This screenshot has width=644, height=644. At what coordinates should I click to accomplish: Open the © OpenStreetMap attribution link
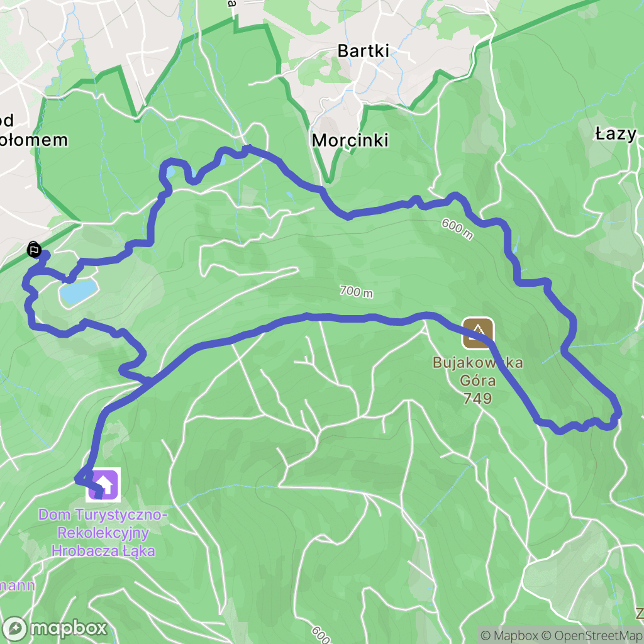592,635
